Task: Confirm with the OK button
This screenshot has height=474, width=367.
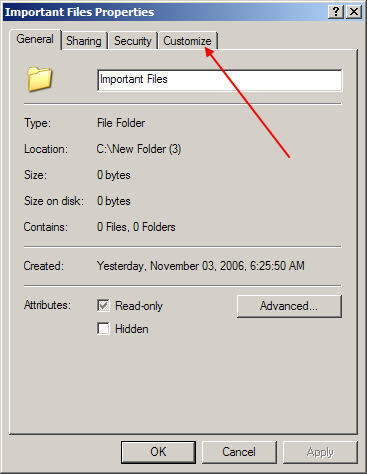Action: (158, 452)
